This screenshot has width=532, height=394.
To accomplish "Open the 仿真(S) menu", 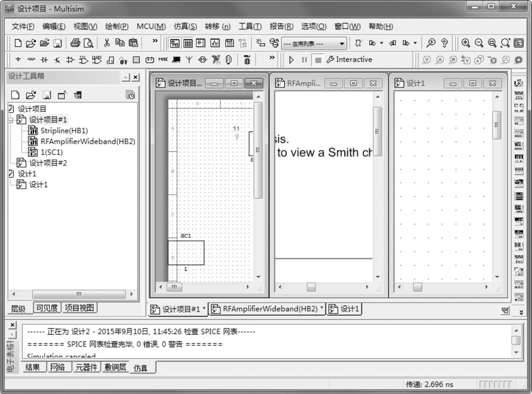I will coord(185,26).
